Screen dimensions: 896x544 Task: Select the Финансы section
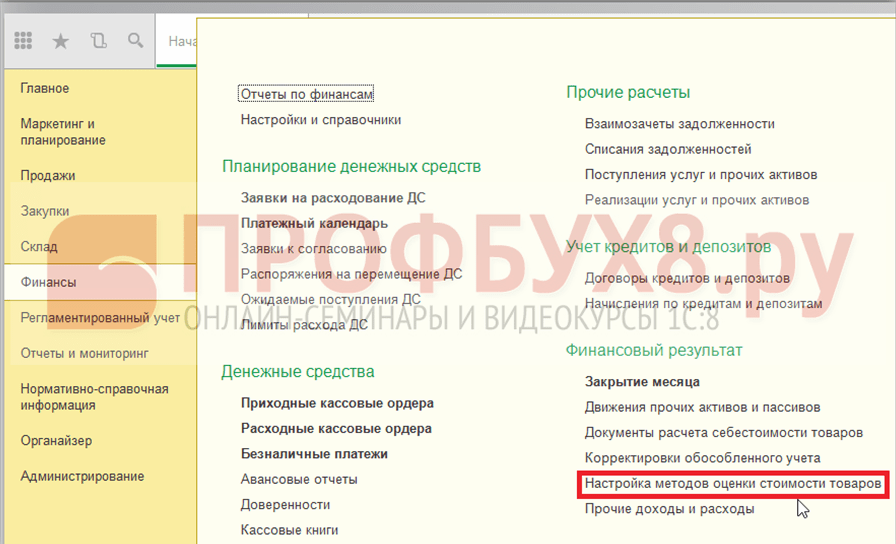click(x=100, y=282)
